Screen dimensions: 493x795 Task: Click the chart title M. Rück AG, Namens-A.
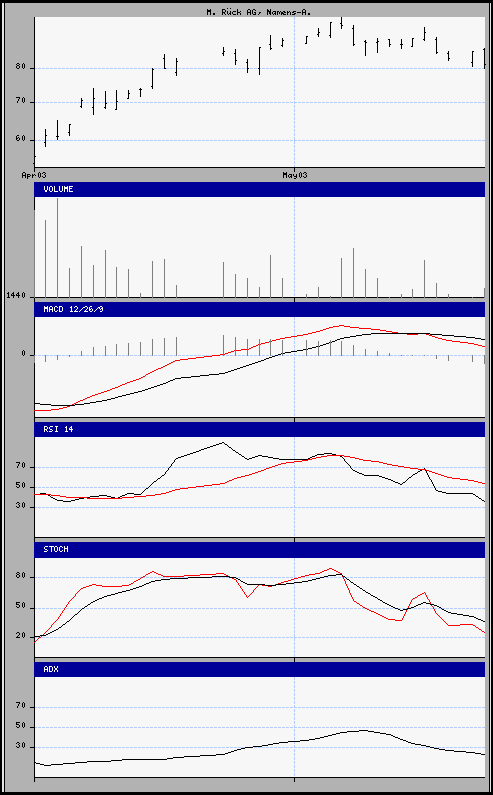[259, 12]
